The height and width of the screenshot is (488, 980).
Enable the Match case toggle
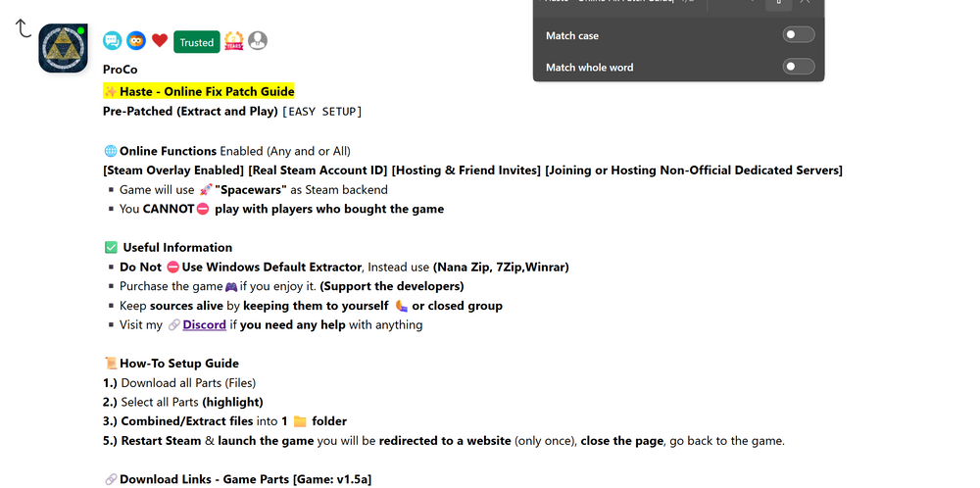pyautogui.click(x=799, y=35)
